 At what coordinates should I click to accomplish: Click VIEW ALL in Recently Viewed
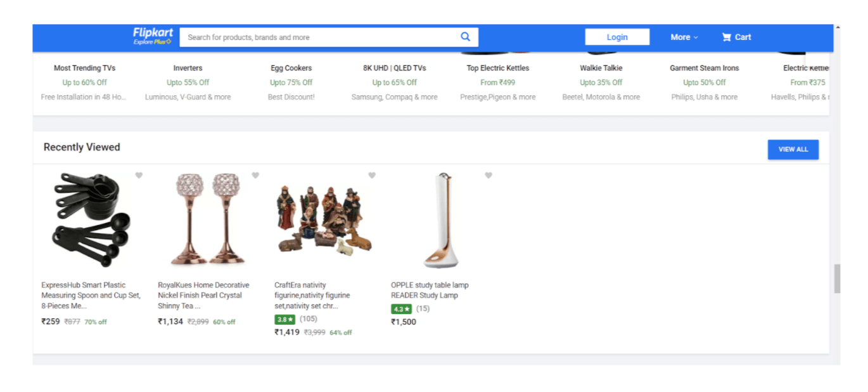pos(793,149)
